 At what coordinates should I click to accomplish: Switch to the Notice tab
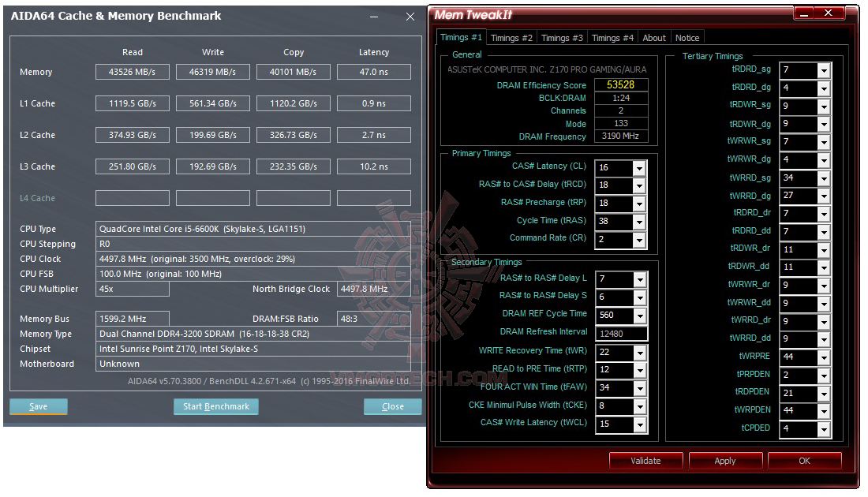tap(687, 36)
